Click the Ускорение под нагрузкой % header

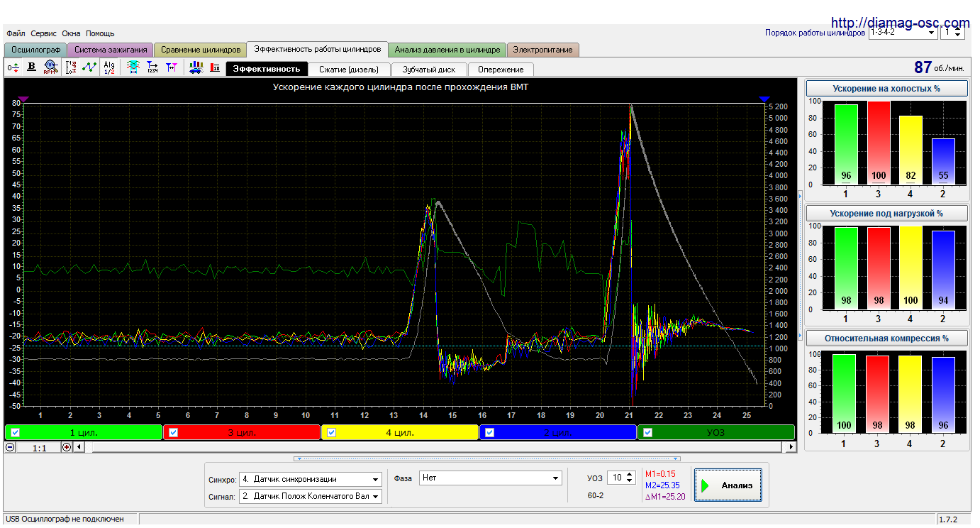[887, 213]
